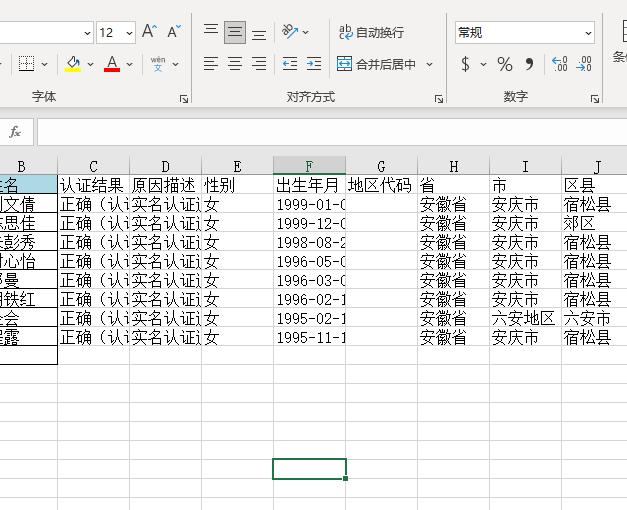
Task: Select the 认证结果 header cell
Action: 94,185
